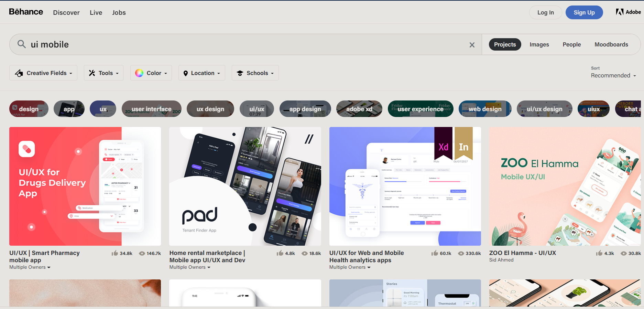Open the pad Tenant Finder App thumbnail

tap(245, 186)
